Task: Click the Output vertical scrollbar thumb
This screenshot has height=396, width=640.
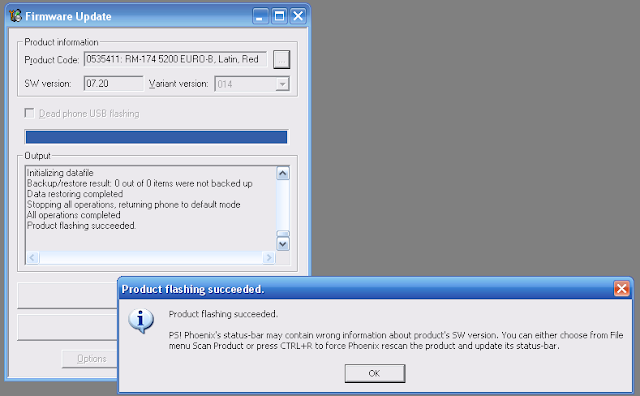Action: click(283, 234)
